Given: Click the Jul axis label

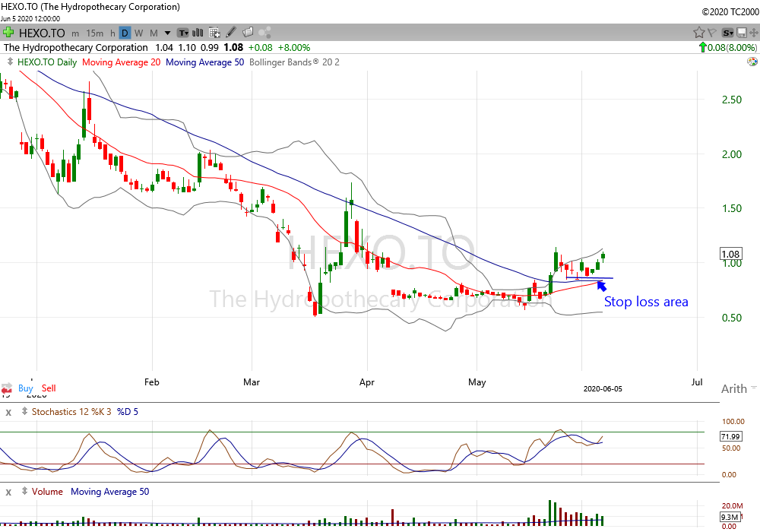Looking at the screenshot, I should 697,382.
